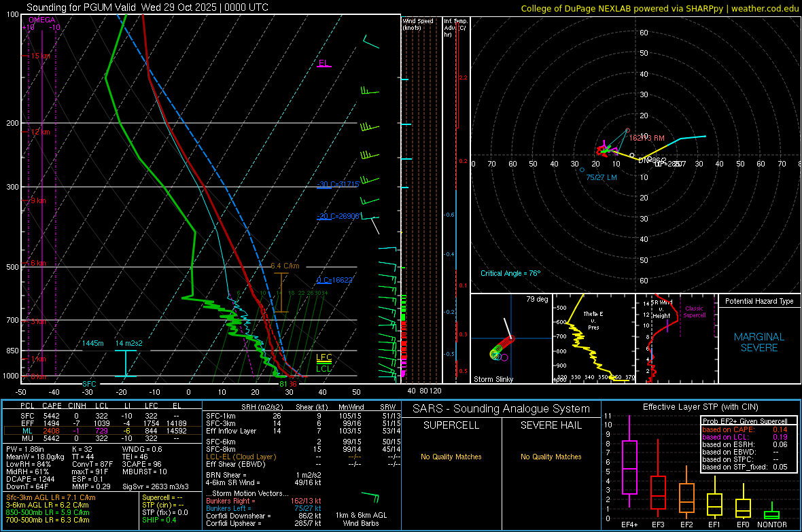Click the SR Wind v. Height label
The height and width of the screenshot is (532, 802).
tap(661, 309)
